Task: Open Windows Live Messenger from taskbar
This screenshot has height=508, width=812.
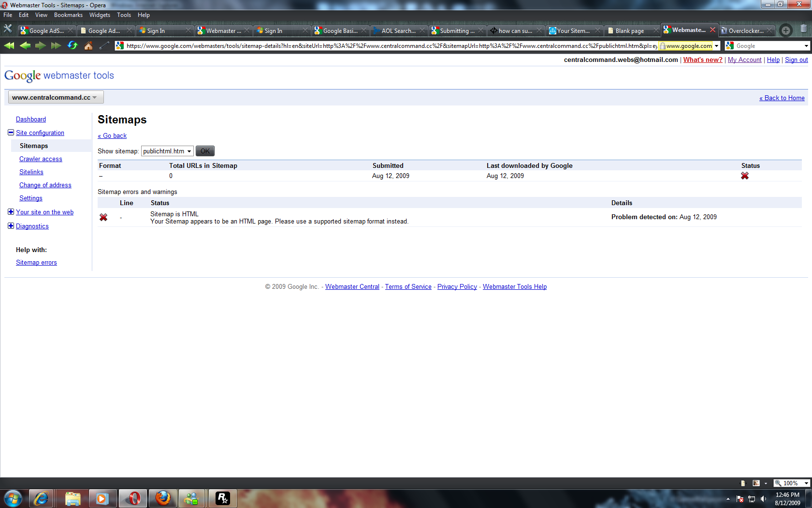Action: click(x=192, y=498)
